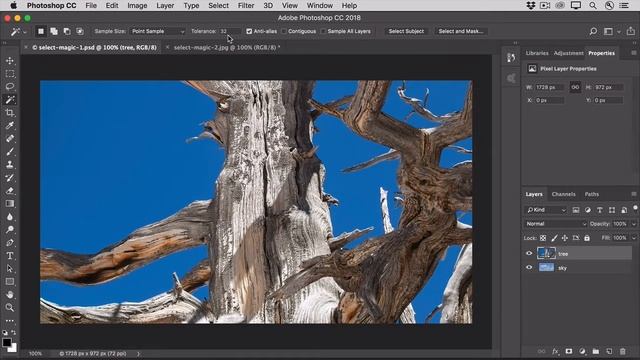Switch to the Channels tab
This screenshot has width=640, height=360.
click(x=563, y=194)
